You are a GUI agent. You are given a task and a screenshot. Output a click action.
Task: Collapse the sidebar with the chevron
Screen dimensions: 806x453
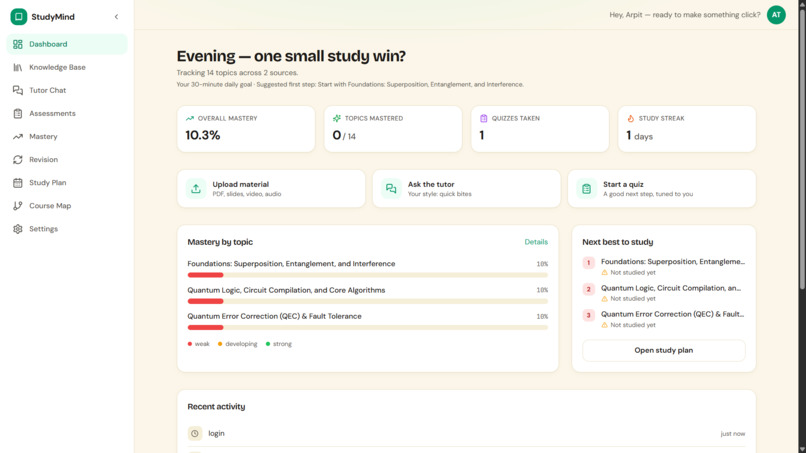[x=116, y=17]
